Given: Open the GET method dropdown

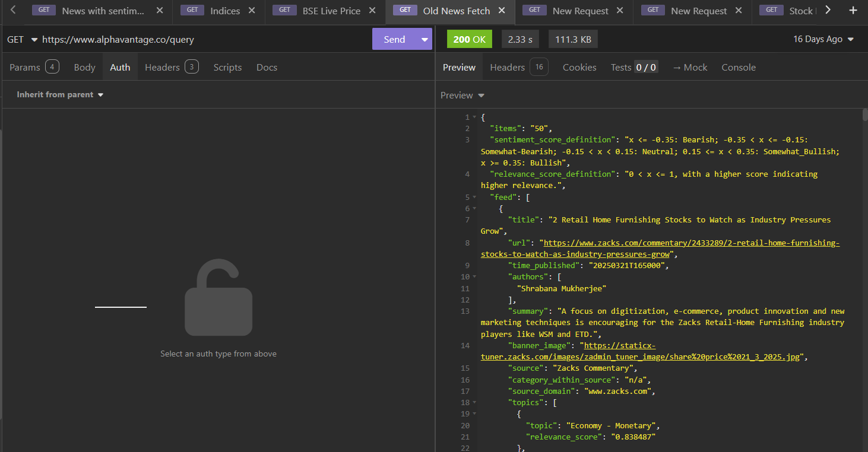Looking at the screenshot, I should tap(22, 40).
